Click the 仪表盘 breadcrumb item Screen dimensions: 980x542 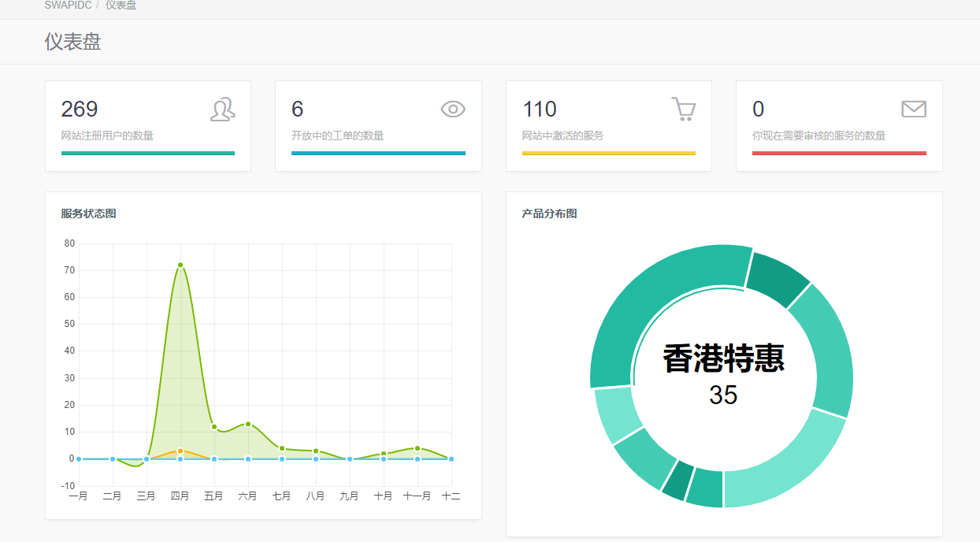coord(121,6)
